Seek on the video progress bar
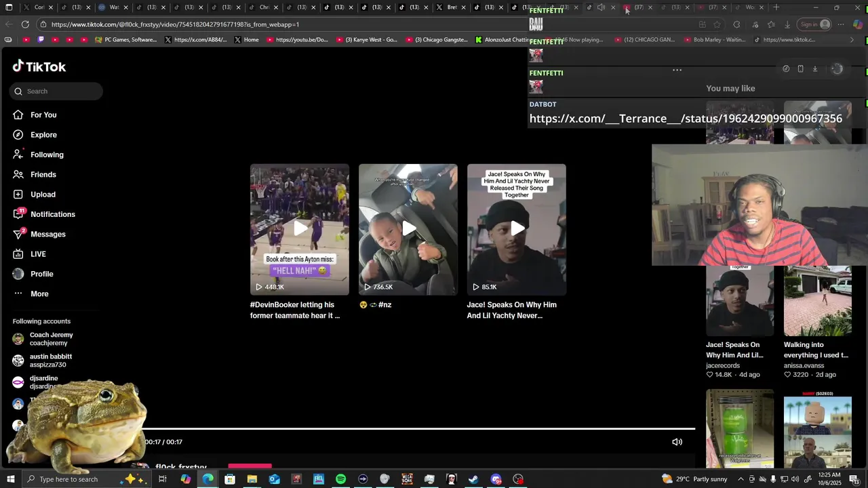Screen dimensions: 868x488 coord(420,428)
